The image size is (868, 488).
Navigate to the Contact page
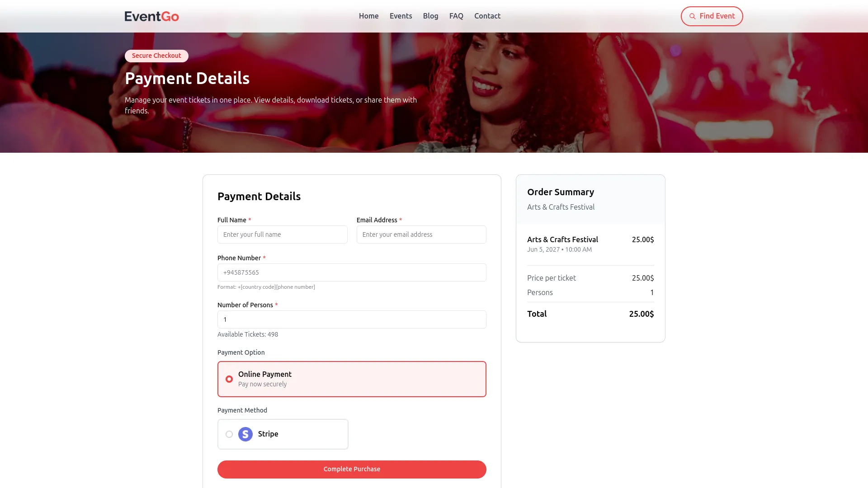[x=487, y=16]
